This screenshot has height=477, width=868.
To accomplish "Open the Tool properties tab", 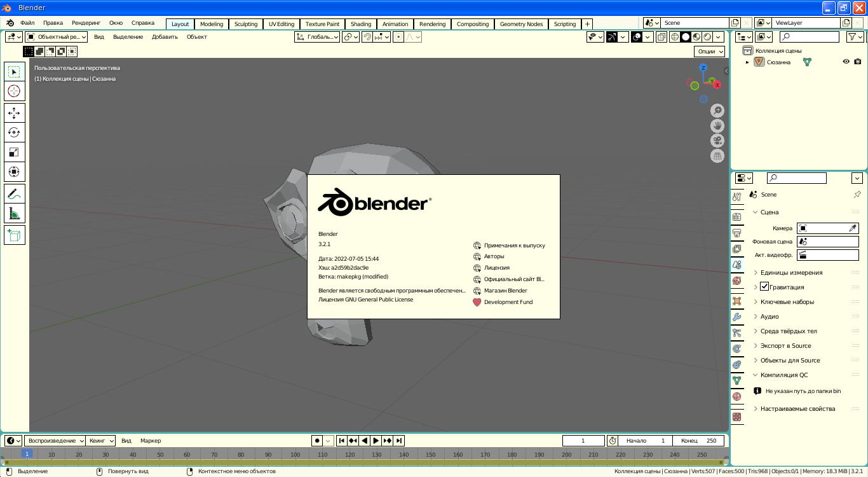I will click(x=736, y=197).
